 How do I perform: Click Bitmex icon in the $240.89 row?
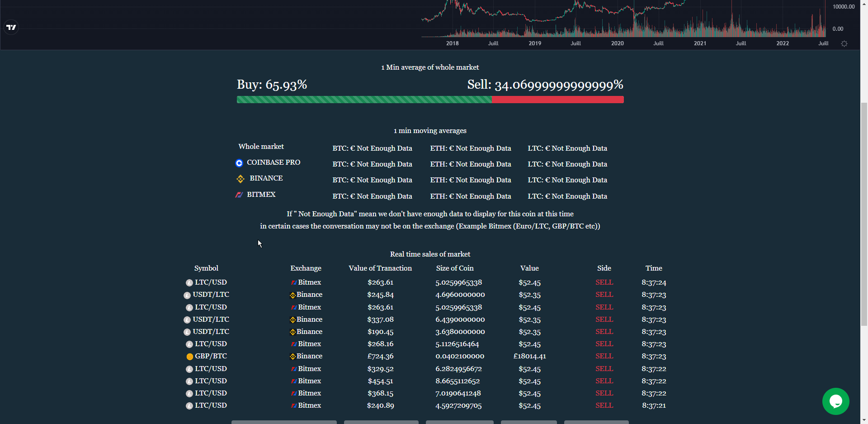click(x=294, y=406)
